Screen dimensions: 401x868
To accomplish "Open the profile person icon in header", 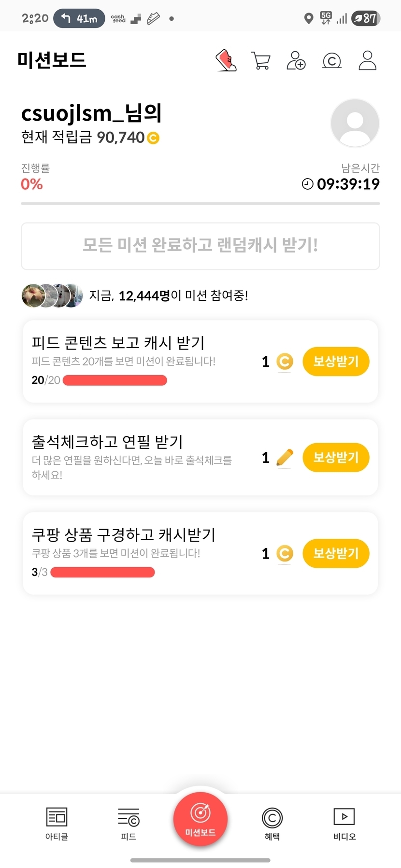I will pyautogui.click(x=367, y=61).
